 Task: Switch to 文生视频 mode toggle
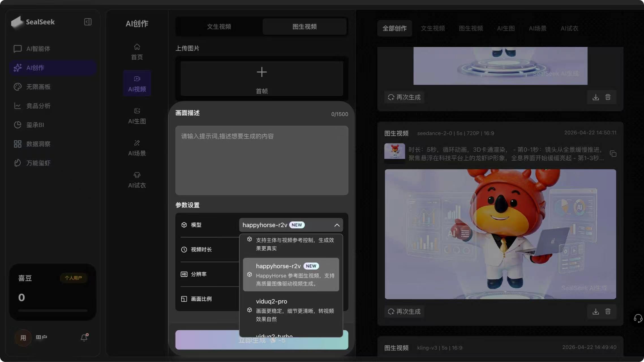(x=219, y=27)
